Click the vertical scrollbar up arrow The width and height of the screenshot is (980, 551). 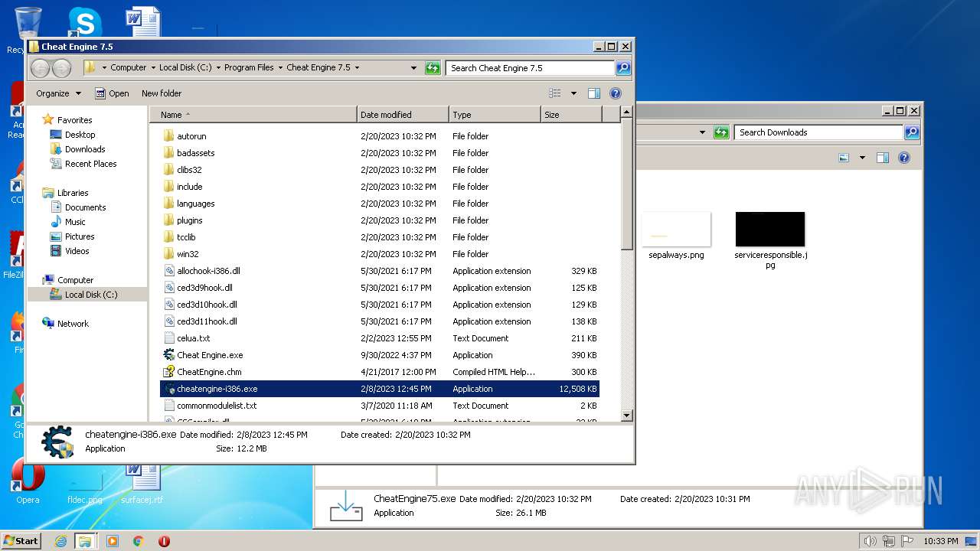coord(626,112)
